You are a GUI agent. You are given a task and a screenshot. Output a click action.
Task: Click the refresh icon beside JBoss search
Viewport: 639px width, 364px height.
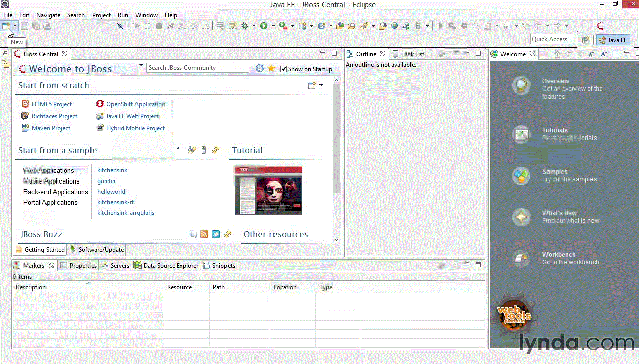tap(260, 68)
